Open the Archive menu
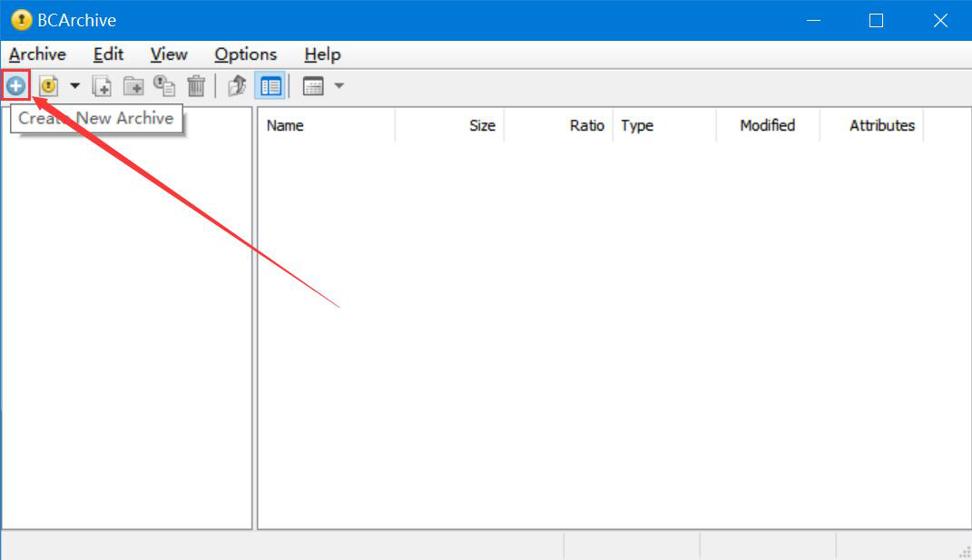 tap(37, 54)
